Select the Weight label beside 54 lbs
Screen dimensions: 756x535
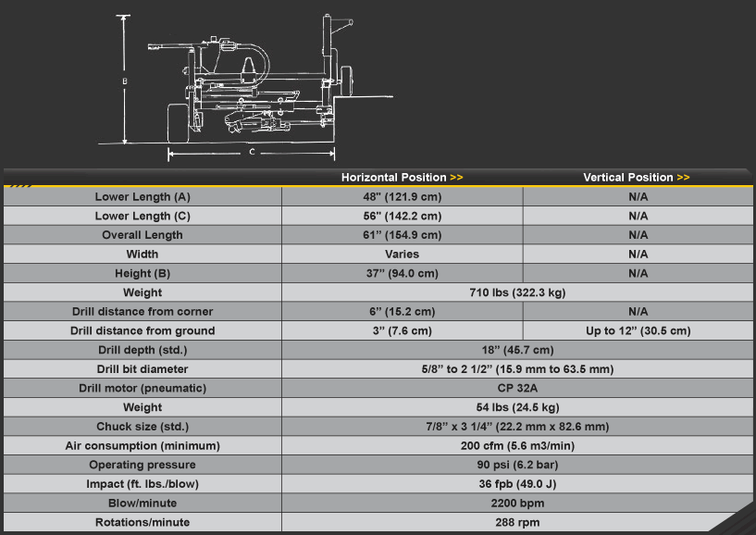[143, 407]
